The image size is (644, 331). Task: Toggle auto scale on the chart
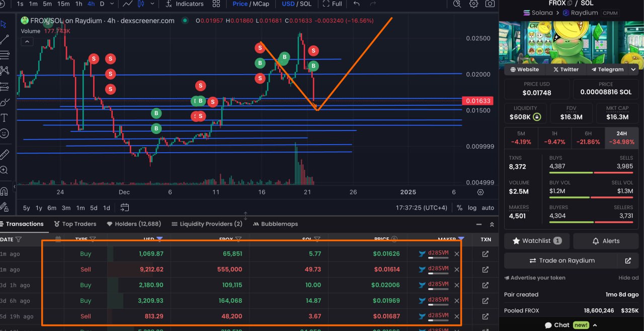point(488,208)
